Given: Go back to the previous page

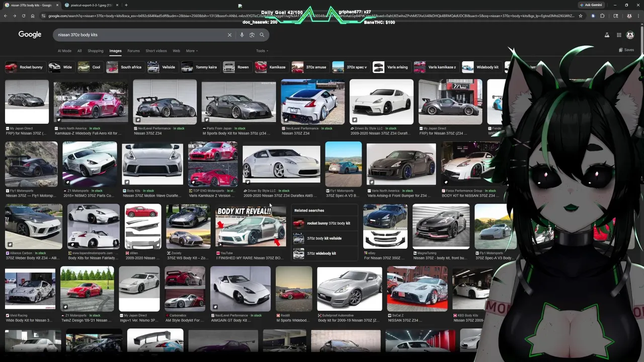Looking at the screenshot, I should pyautogui.click(x=6, y=16).
